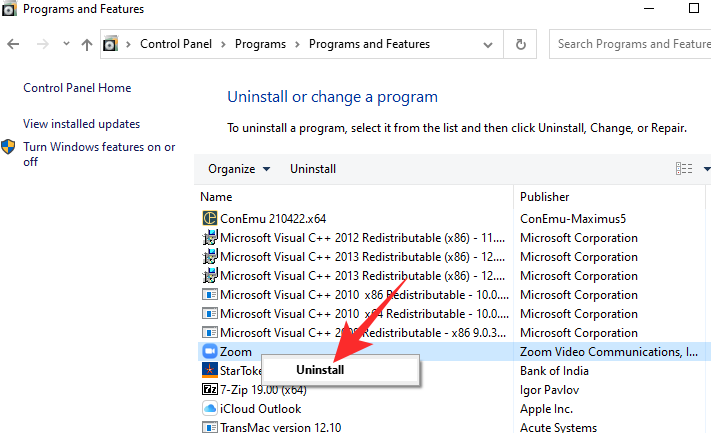
Task: Select Control Panel in the breadcrumb
Action: point(175,44)
